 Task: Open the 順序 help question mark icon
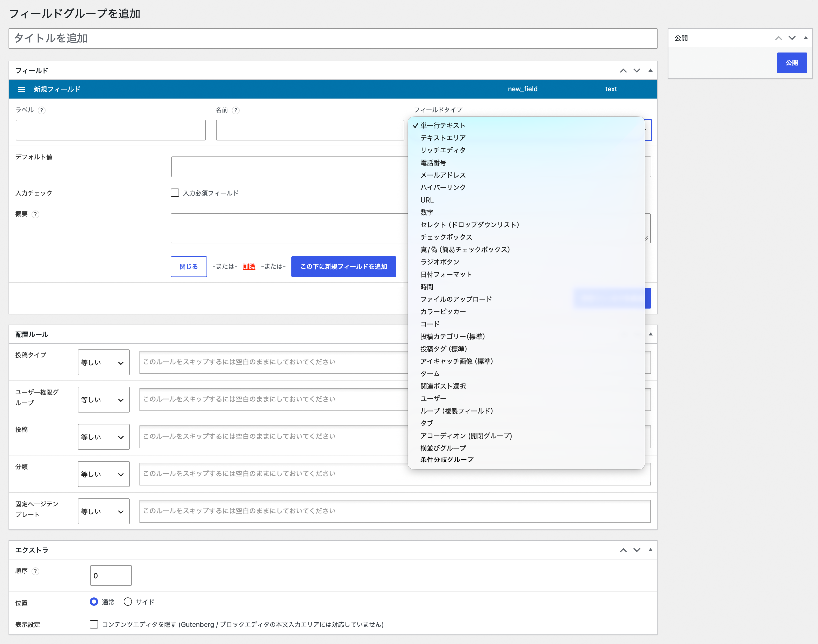pos(35,571)
